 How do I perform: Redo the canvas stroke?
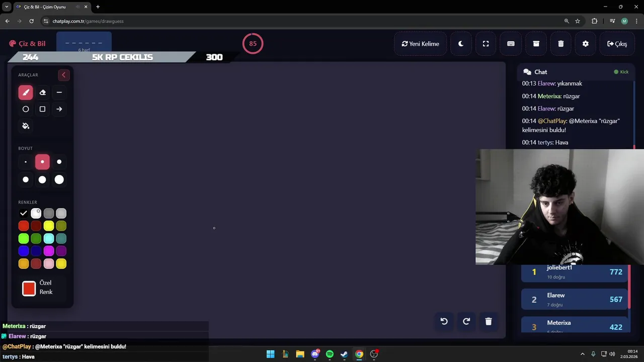coord(466,321)
